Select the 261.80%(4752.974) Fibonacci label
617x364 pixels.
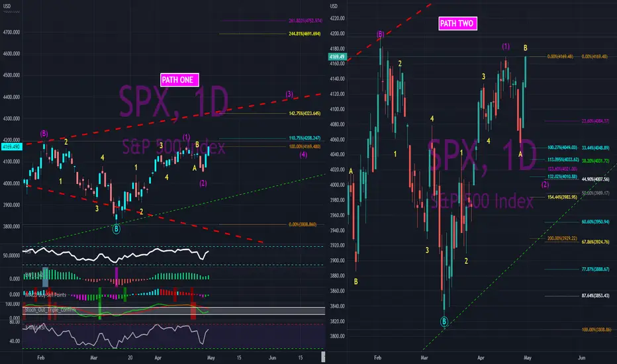click(305, 21)
